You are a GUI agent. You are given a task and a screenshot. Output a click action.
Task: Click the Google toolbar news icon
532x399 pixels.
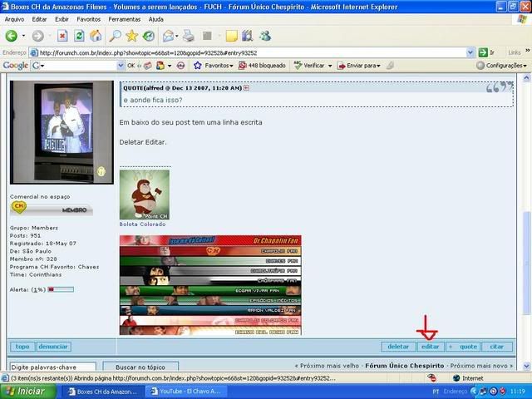point(148,66)
